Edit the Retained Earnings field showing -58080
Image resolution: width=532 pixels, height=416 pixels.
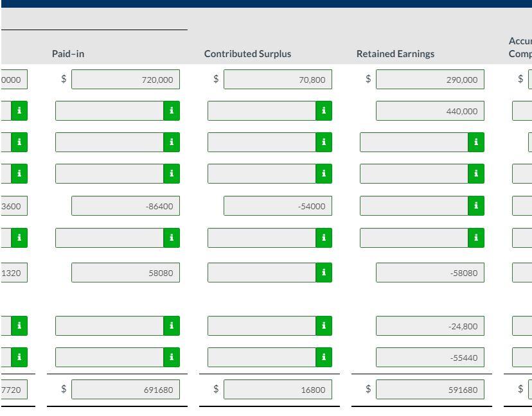tap(430, 272)
